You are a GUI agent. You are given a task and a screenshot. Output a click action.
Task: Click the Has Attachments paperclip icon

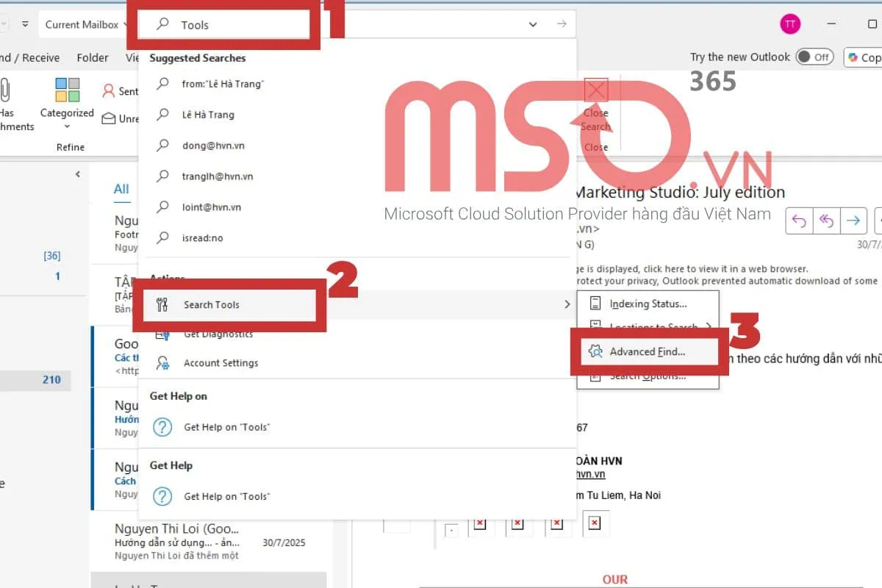point(6,91)
